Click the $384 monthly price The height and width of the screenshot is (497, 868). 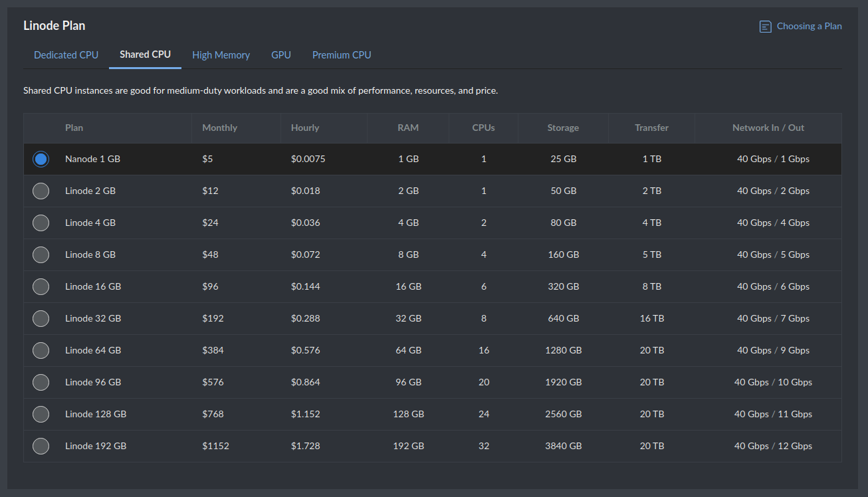[x=213, y=351]
